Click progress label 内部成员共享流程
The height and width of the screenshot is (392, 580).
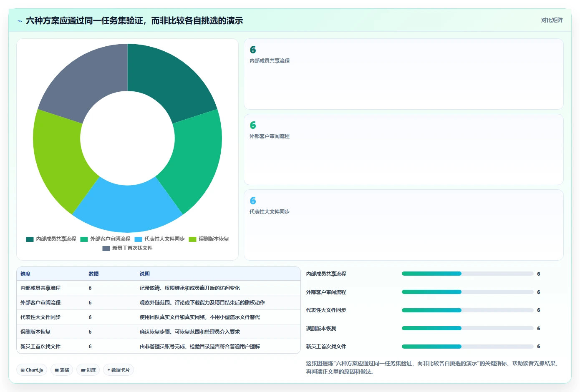[326, 274]
